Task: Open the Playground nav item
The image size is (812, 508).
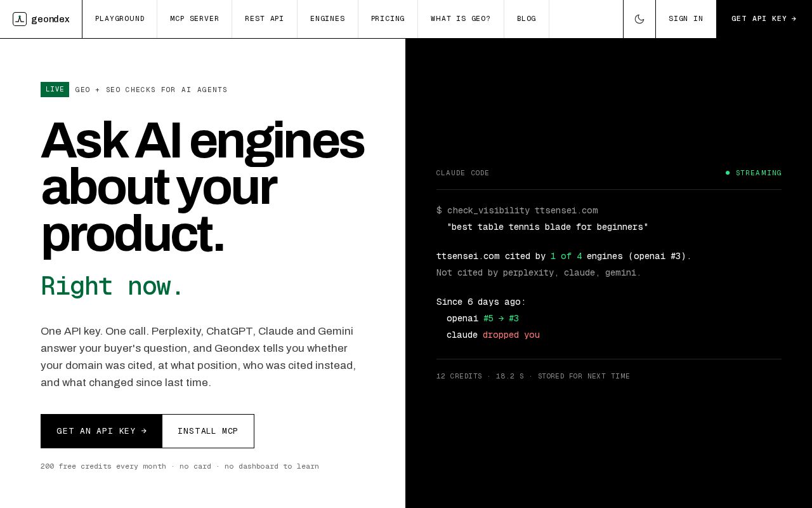Action: point(120,19)
